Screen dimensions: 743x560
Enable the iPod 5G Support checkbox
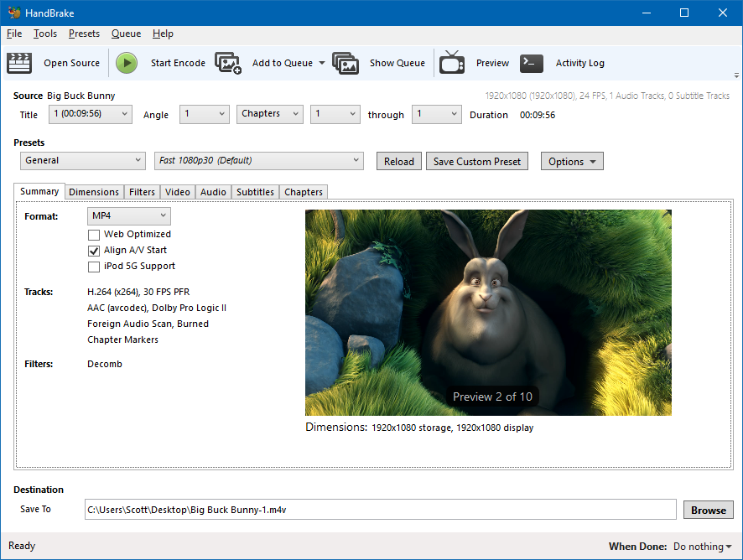[94, 267]
